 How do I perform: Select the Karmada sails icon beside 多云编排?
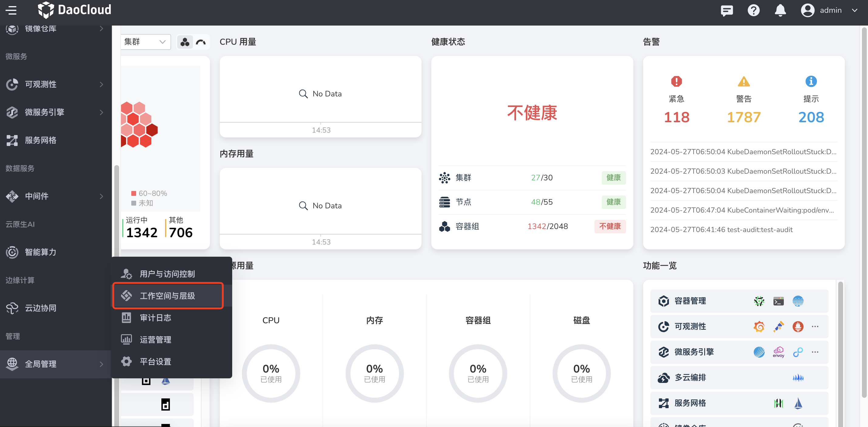pyautogui.click(x=799, y=378)
